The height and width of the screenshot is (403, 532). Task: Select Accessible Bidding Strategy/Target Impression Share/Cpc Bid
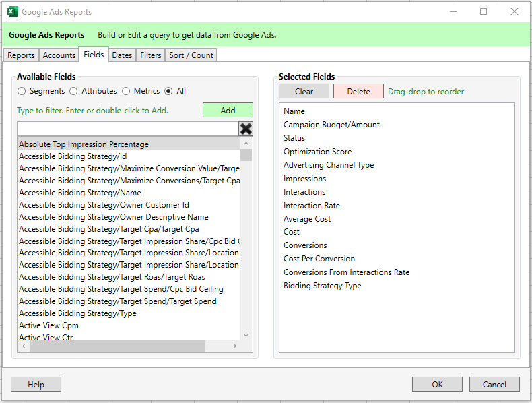pyautogui.click(x=129, y=241)
